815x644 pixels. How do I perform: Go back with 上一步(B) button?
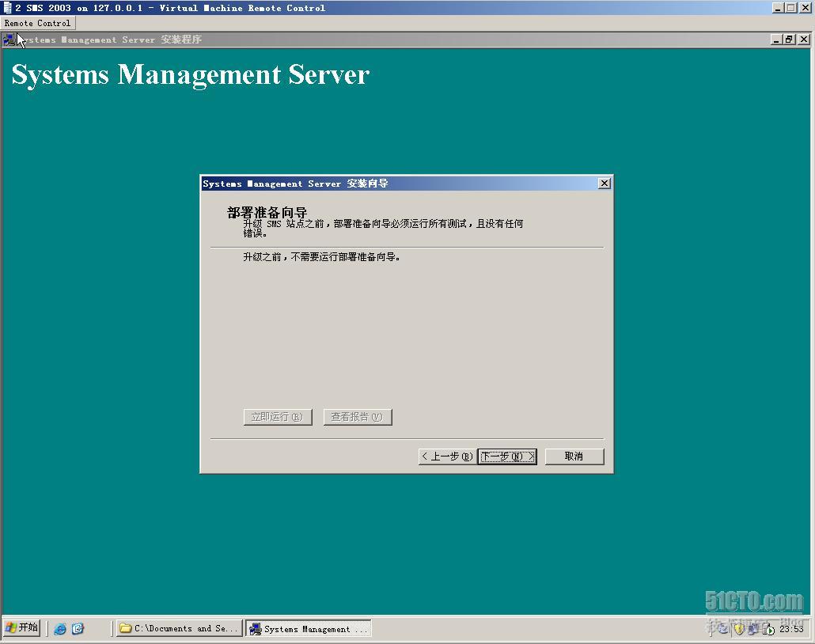[447, 456]
